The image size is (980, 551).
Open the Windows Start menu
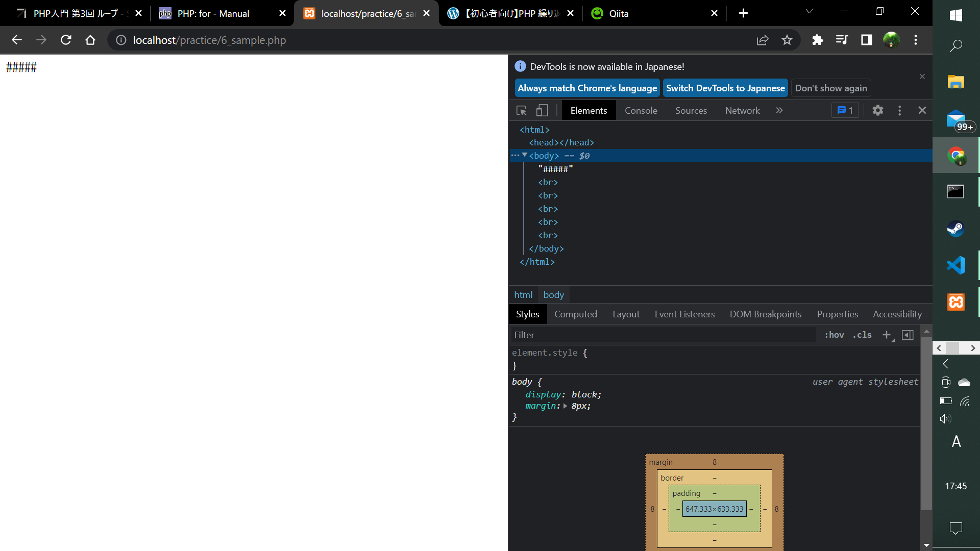pyautogui.click(x=955, y=15)
